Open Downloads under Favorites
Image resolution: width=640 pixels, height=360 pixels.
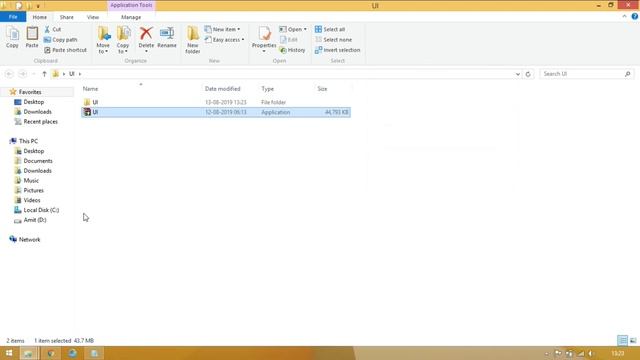[x=37, y=111]
